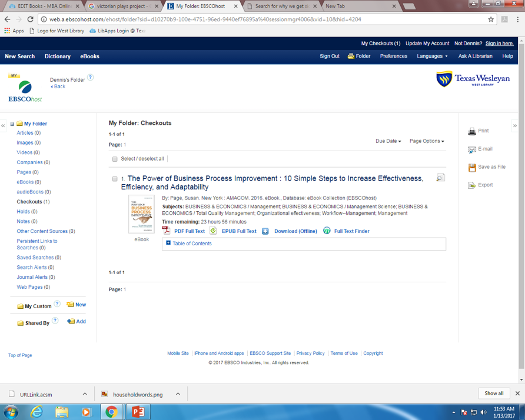Collapse the left sidebar with double chevron
This screenshot has width=525, height=420.
pyautogui.click(x=3, y=126)
